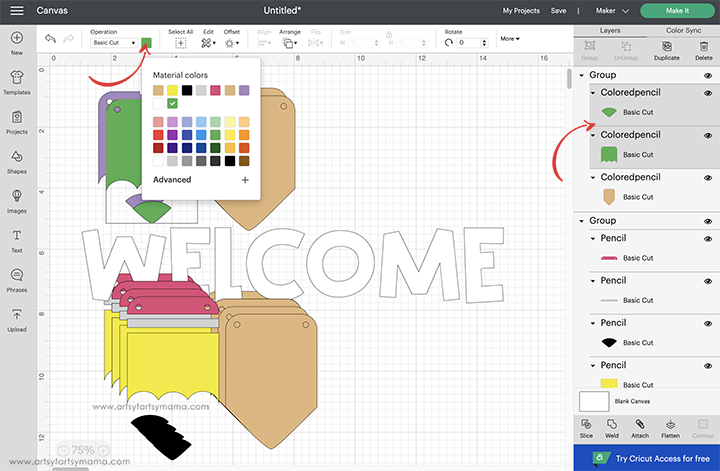The height and width of the screenshot is (471, 720).
Task: Open the Shapes tool
Action: [x=17, y=162]
